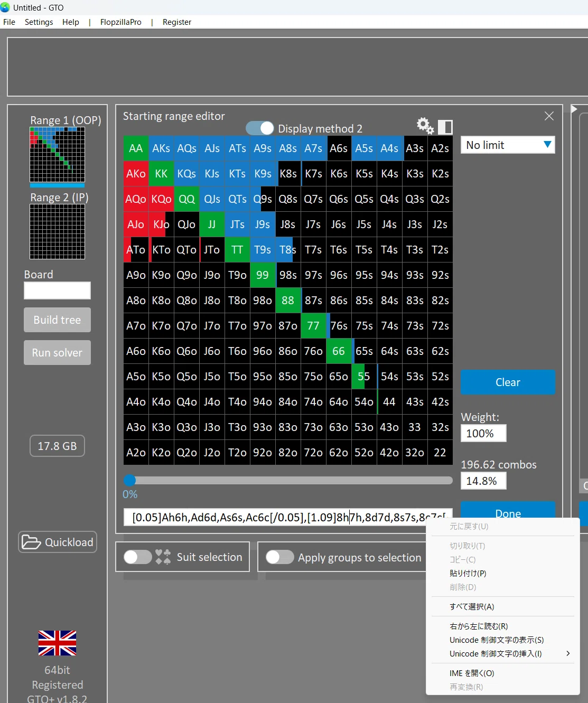Image resolution: width=588 pixels, height=703 pixels.
Task: Open the range editor settings gears icon
Action: pos(425,126)
